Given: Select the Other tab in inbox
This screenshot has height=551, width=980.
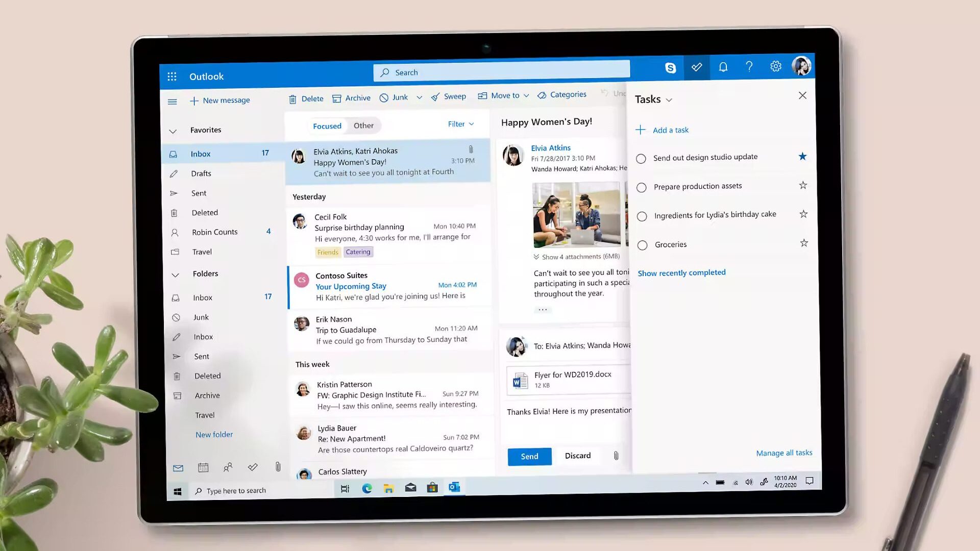Looking at the screenshot, I should (364, 125).
